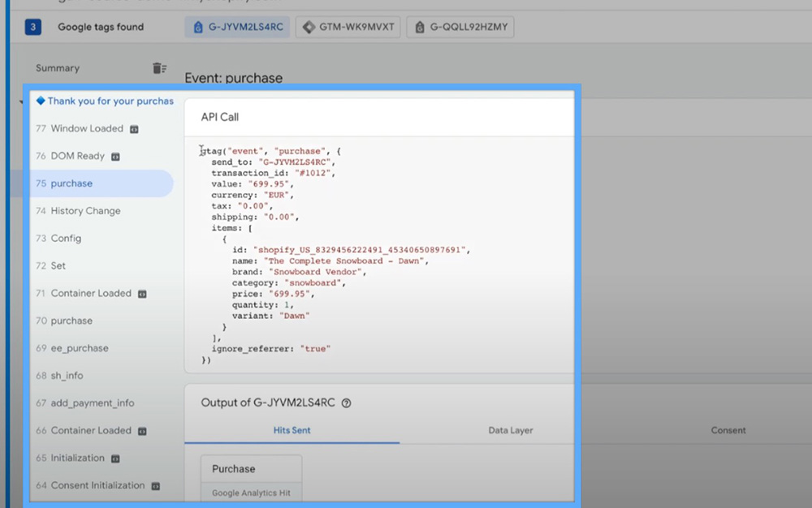Select the G-JYVM2LS4RC tag chip

pos(238,27)
